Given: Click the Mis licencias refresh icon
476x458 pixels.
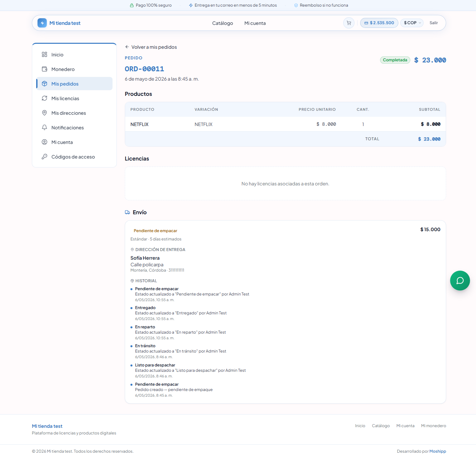Looking at the screenshot, I should click(44, 98).
